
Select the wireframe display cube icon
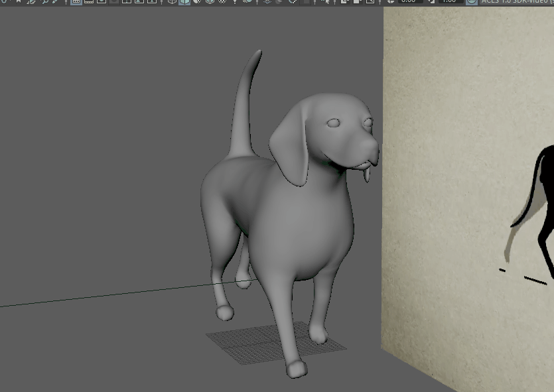coord(173,3)
